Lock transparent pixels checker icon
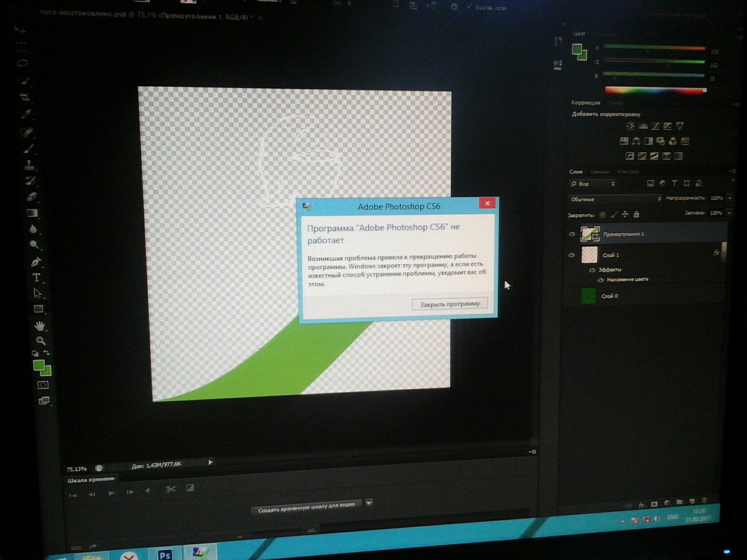The width and height of the screenshot is (747, 560). point(603,215)
